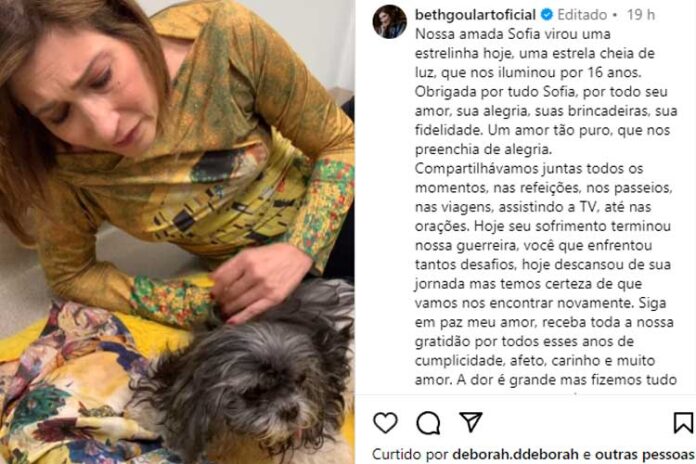Viewport: 696px width, 464px height.
Task: Open the "19 h" post timestamp
Action: coord(641,15)
